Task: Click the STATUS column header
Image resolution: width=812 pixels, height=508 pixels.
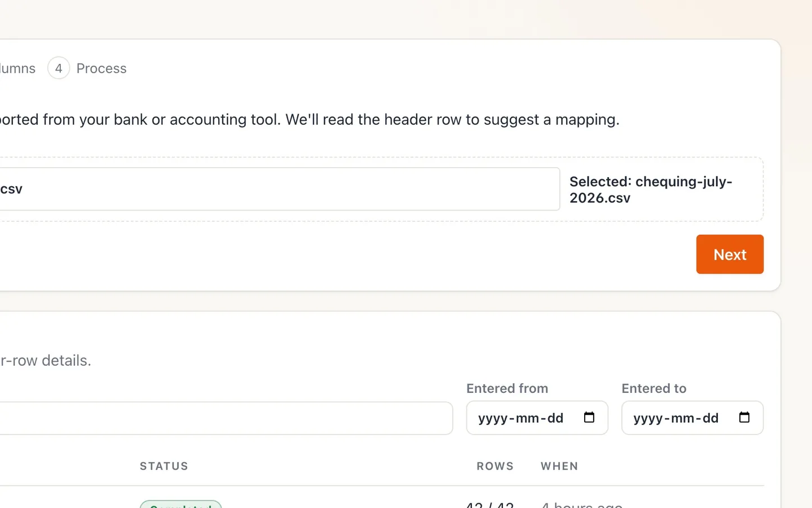Action: 164,466
